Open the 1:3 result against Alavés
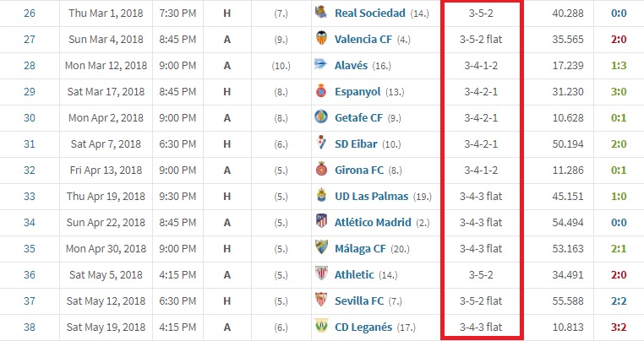 (619, 65)
